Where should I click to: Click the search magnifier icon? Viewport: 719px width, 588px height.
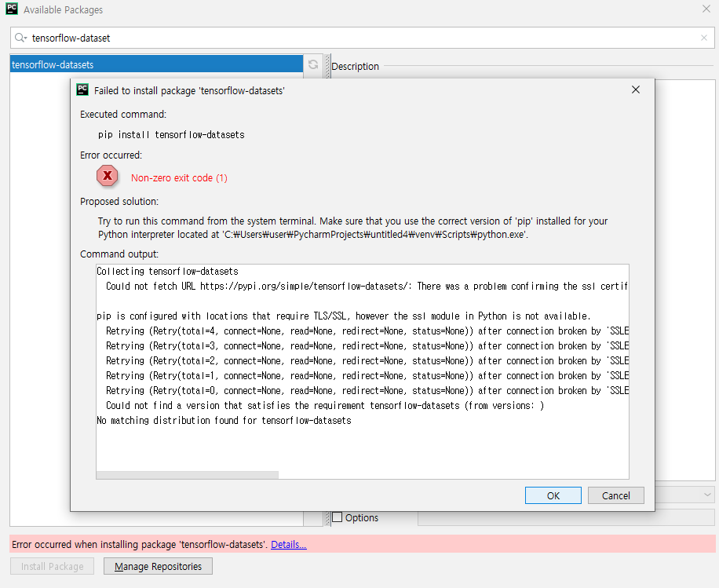pos(20,38)
